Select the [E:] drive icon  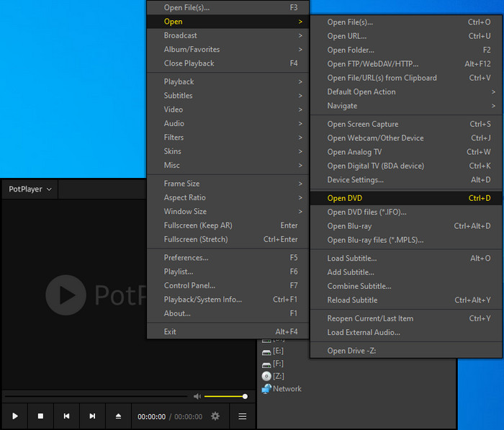(x=266, y=351)
